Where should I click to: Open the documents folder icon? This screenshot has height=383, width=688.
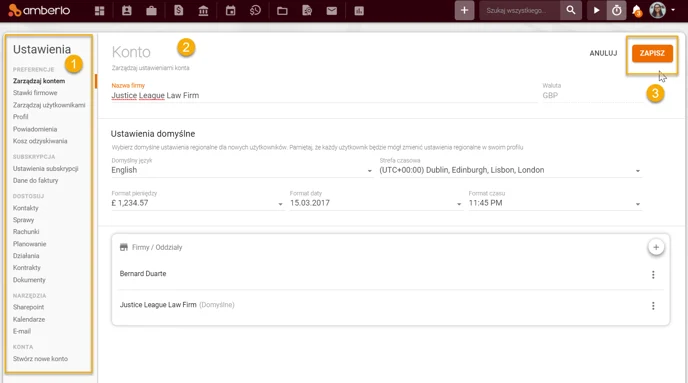coord(282,11)
